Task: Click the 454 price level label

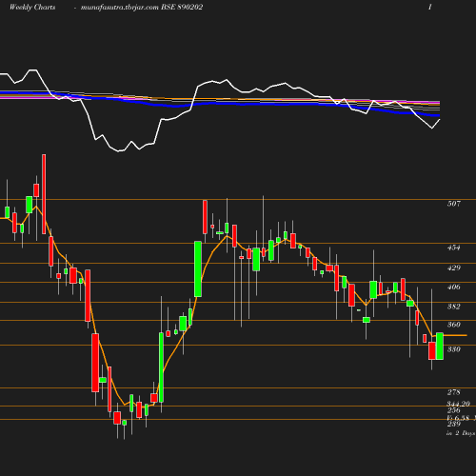Action: point(454,248)
